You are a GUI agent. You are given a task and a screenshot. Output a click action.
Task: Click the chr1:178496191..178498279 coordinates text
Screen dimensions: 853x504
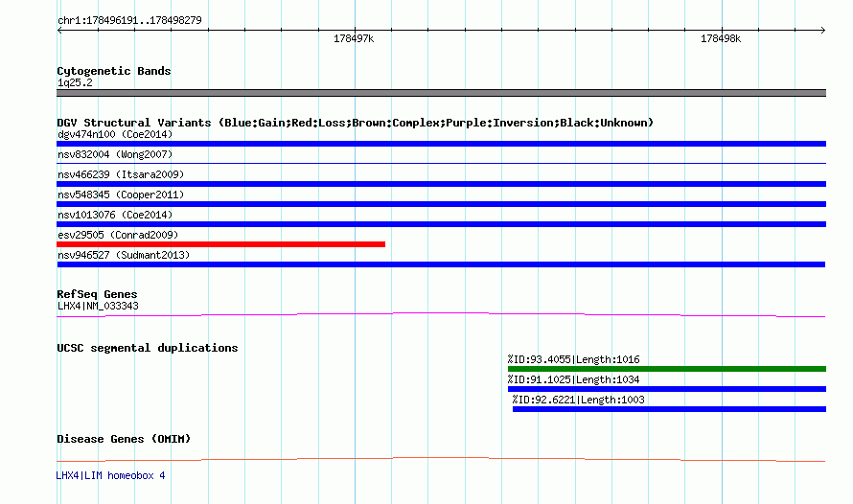pos(130,20)
